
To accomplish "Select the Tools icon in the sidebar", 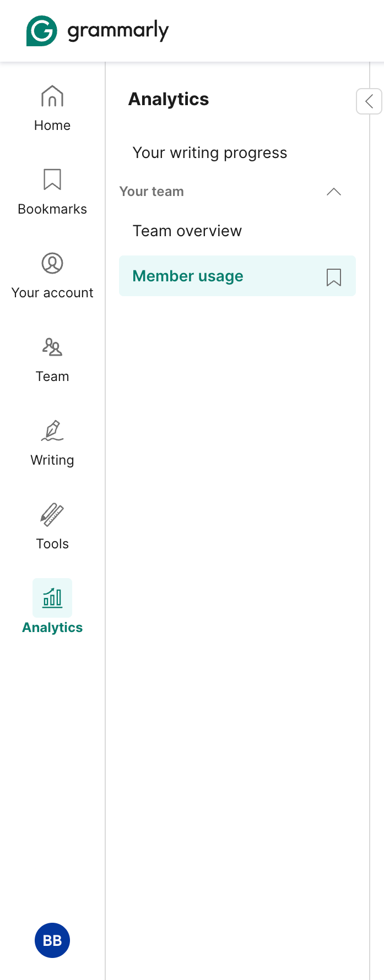I will (52, 514).
